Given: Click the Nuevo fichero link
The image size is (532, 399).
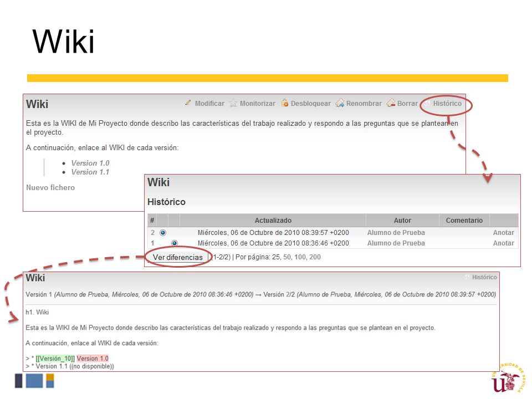Looking at the screenshot, I should (50, 188).
